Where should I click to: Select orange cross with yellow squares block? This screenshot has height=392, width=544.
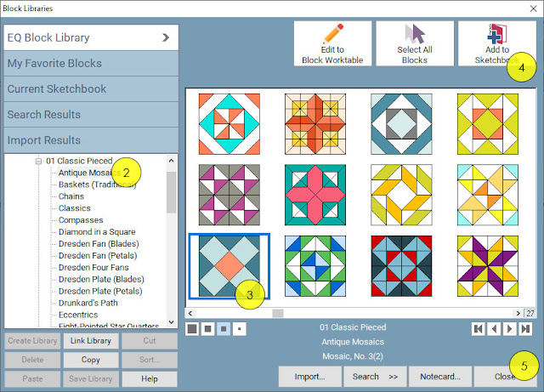coord(315,124)
